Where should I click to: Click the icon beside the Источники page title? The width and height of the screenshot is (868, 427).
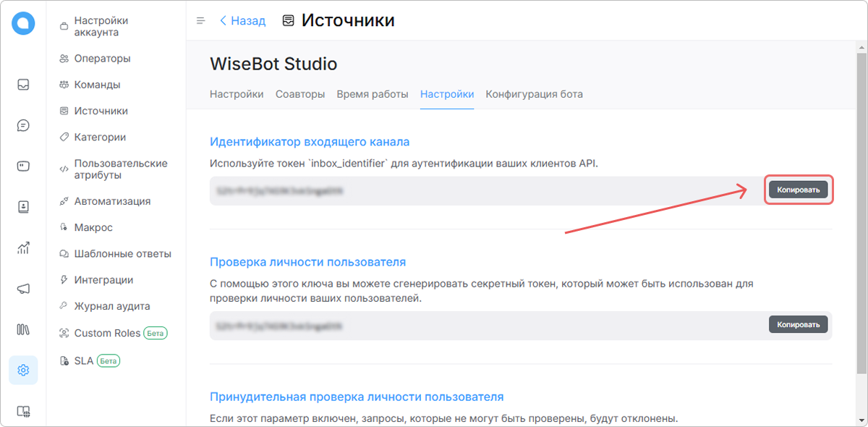pyautogui.click(x=289, y=21)
